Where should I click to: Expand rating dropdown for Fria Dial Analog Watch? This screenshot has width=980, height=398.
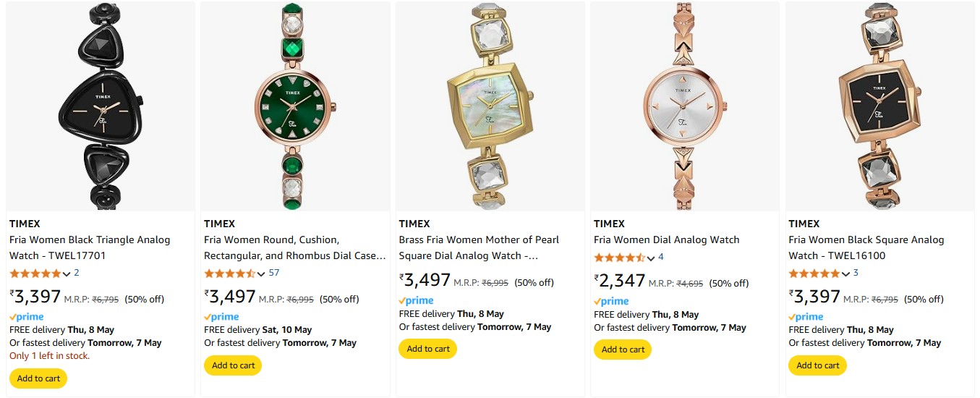(x=651, y=258)
